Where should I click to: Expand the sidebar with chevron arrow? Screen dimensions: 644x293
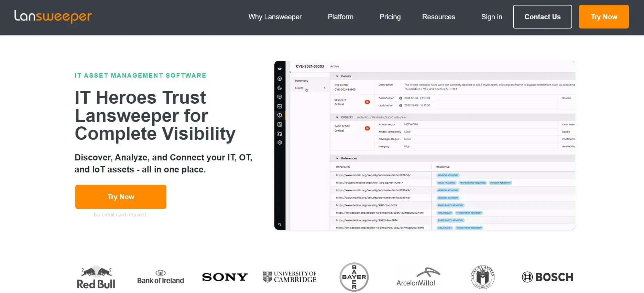pyautogui.click(x=290, y=72)
